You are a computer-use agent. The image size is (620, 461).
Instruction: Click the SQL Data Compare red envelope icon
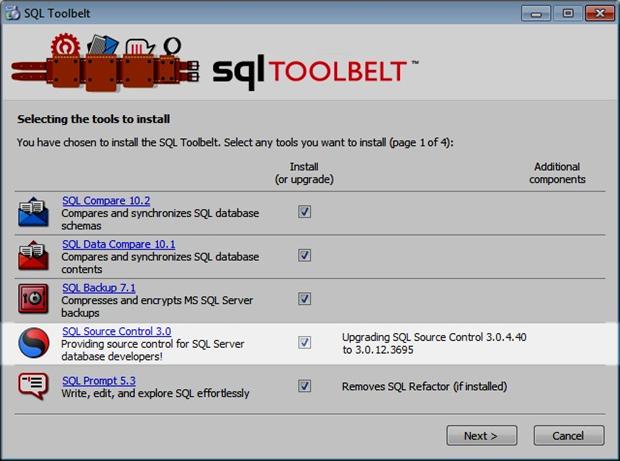point(33,255)
